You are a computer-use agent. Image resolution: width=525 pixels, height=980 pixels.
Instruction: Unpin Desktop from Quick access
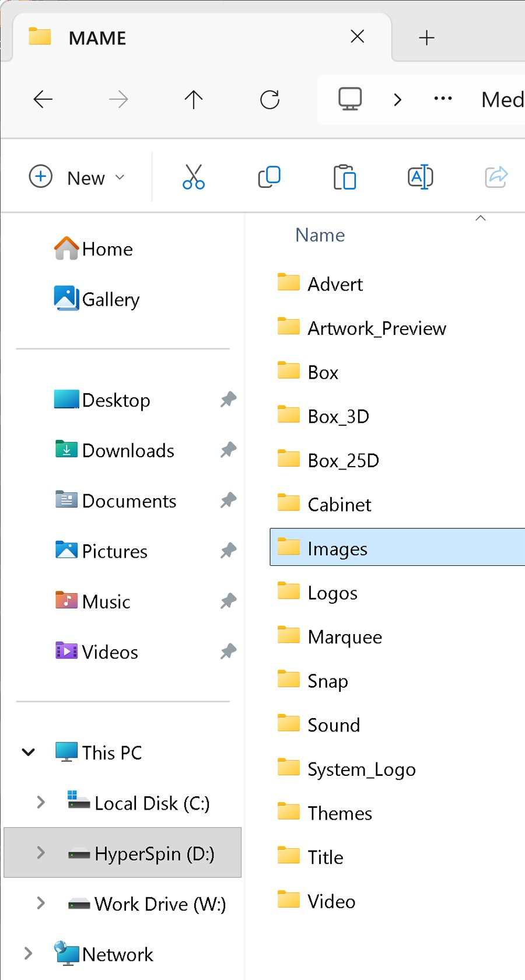tap(228, 400)
